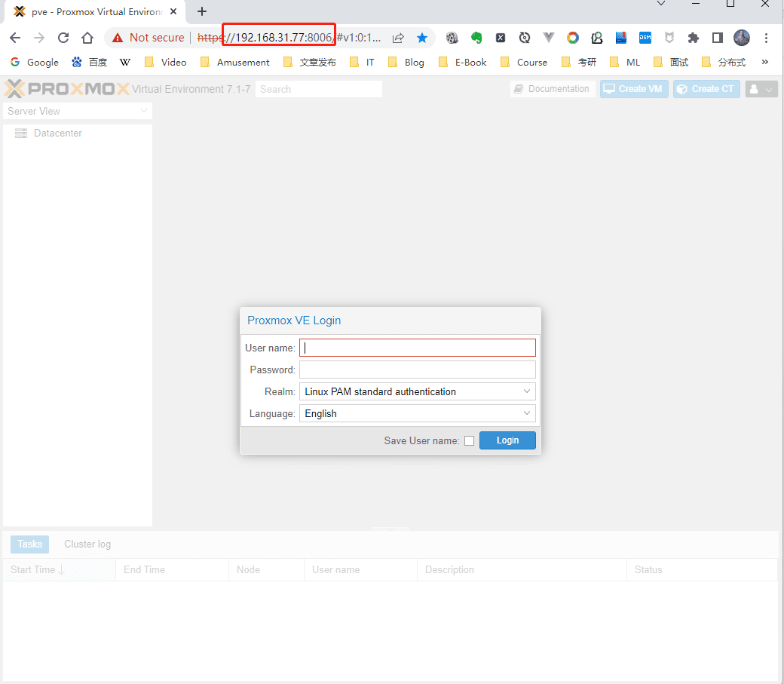Select the Datacenter tree node

pos(57,133)
